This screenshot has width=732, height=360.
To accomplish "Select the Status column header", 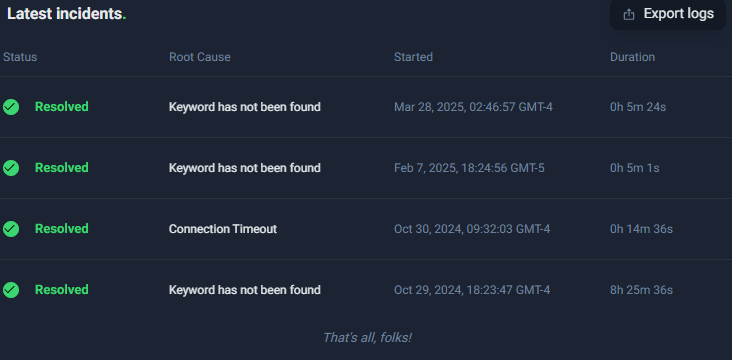I will click(x=20, y=57).
